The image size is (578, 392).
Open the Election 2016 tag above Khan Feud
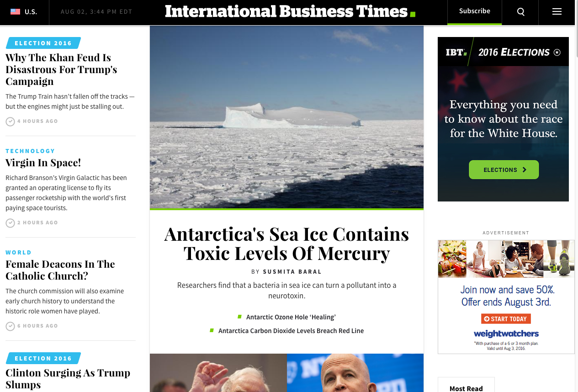point(43,43)
